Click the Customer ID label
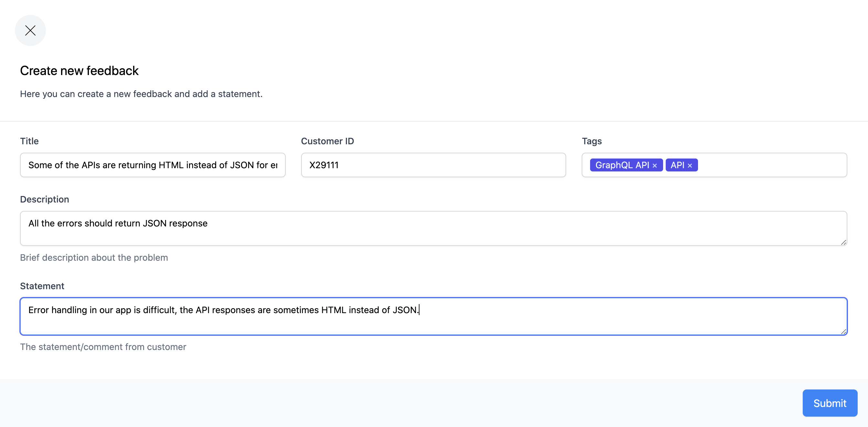Screen dimensions: 868x427 (x=327, y=141)
